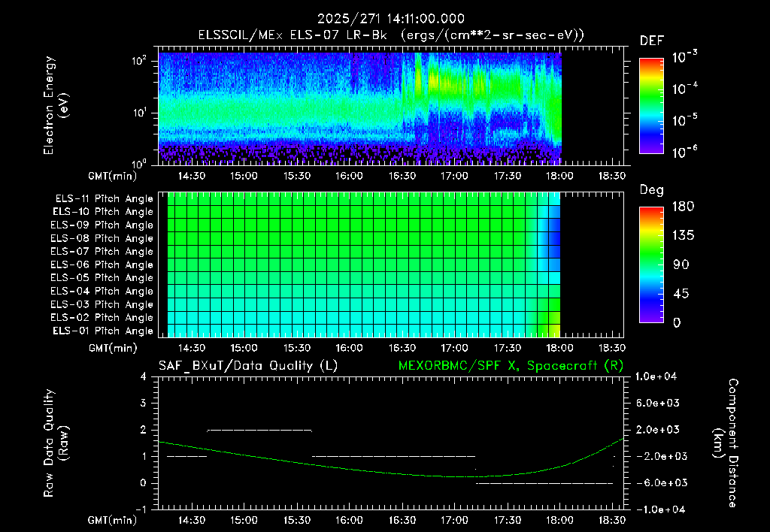This screenshot has width=770, height=532.
Task: Click the 10^-6 tick on DEF color bar
Action: tap(685, 152)
